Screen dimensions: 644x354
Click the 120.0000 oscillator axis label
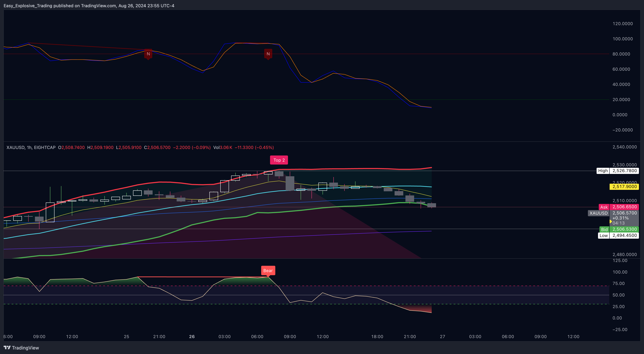[x=622, y=24]
